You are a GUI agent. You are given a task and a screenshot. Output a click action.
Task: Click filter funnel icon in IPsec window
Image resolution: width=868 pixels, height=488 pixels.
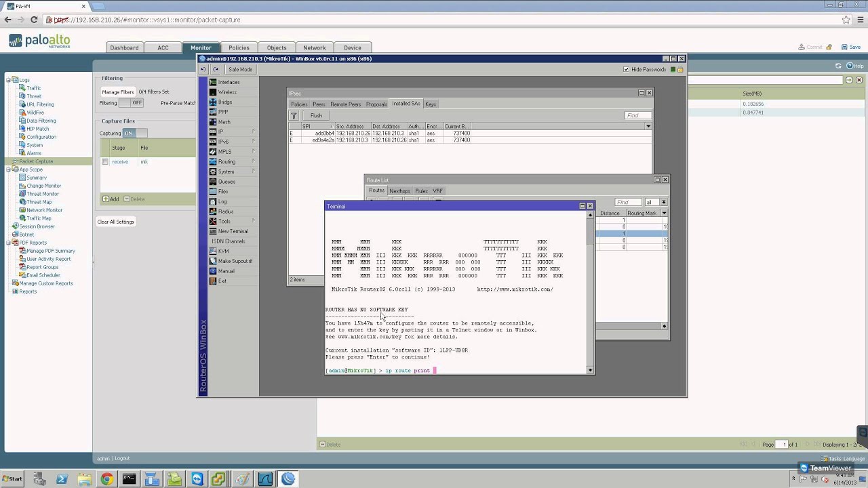coord(294,115)
